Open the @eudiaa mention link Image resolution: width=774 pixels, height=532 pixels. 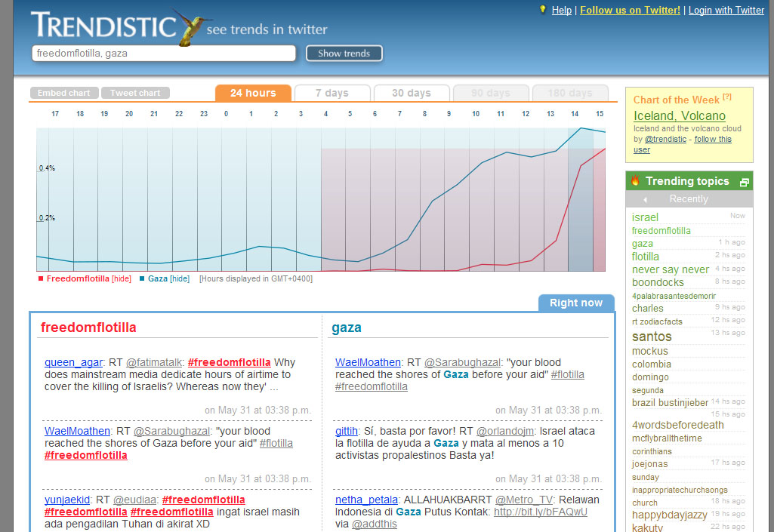[x=134, y=500]
